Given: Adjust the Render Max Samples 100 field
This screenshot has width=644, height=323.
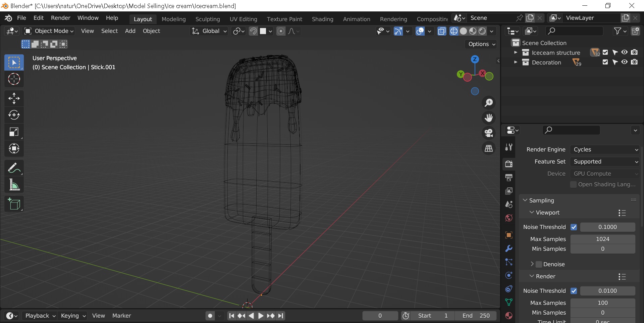Looking at the screenshot, I should (x=603, y=303).
